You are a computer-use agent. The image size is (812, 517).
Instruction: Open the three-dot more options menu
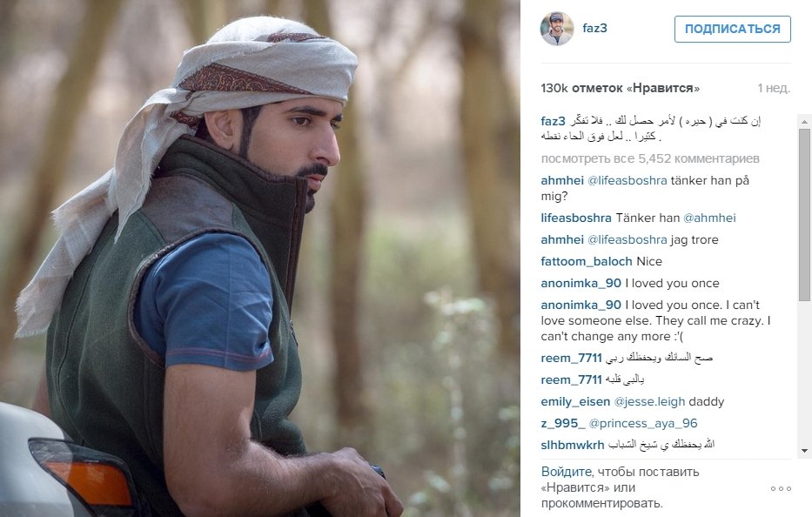[x=781, y=488]
